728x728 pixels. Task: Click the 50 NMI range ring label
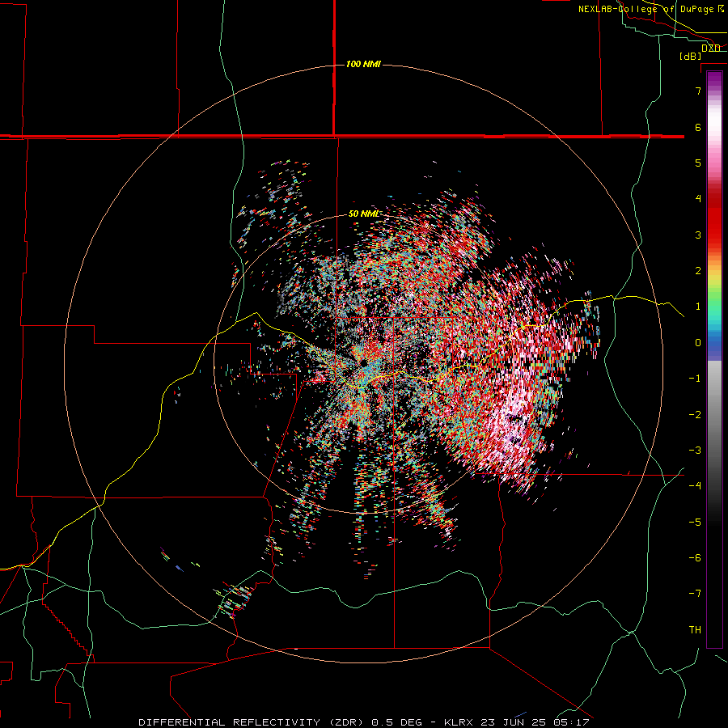363,214
